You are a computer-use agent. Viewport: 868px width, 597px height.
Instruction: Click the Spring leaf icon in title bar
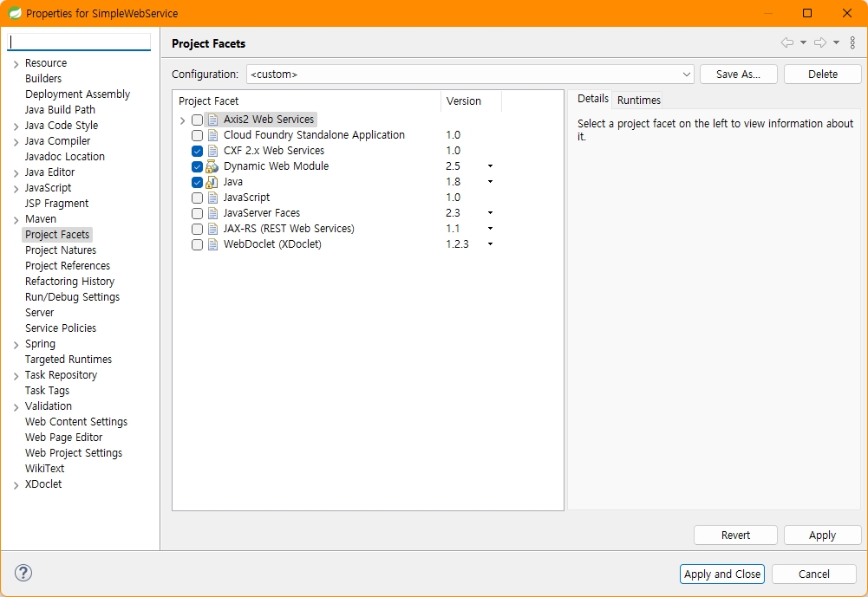click(15, 13)
